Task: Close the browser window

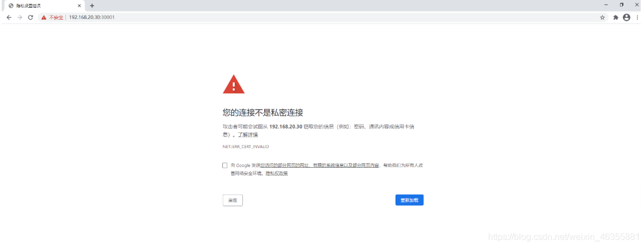Action: click(x=637, y=5)
